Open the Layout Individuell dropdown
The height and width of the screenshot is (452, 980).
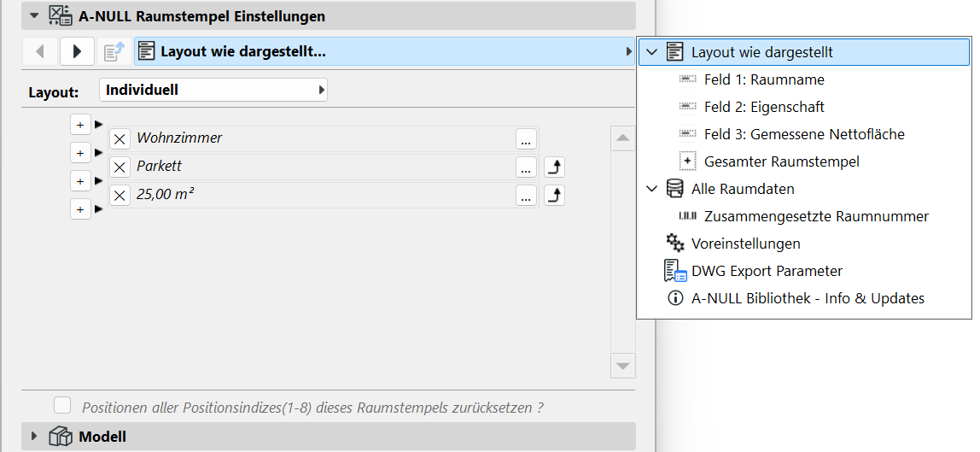(213, 90)
